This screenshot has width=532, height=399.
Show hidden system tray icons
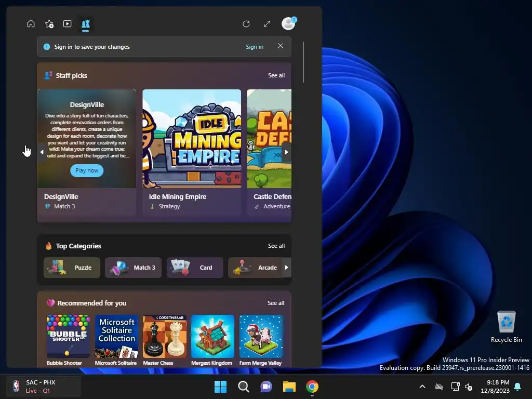(422, 387)
